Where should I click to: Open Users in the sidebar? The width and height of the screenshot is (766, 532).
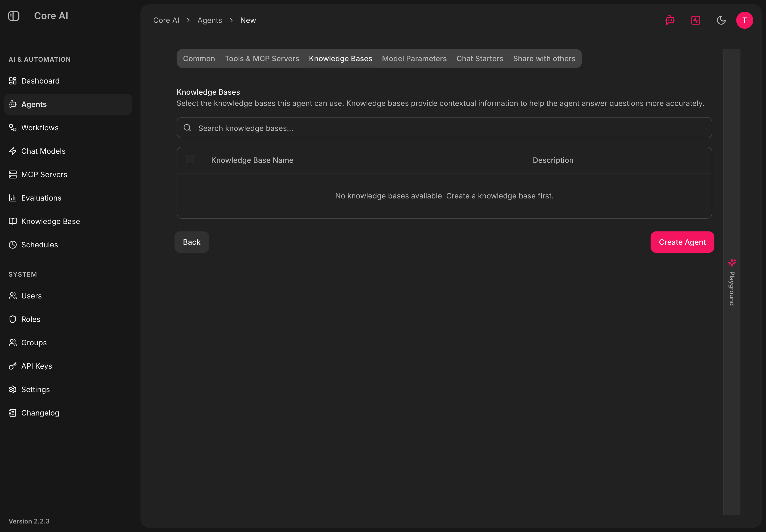click(68, 296)
